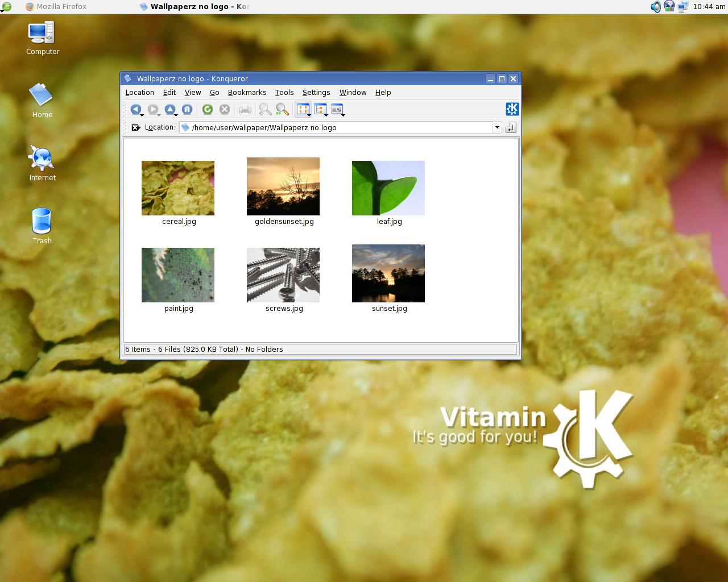728x582 pixels.
Task: Open the Location menu
Action: [x=139, y=92]
